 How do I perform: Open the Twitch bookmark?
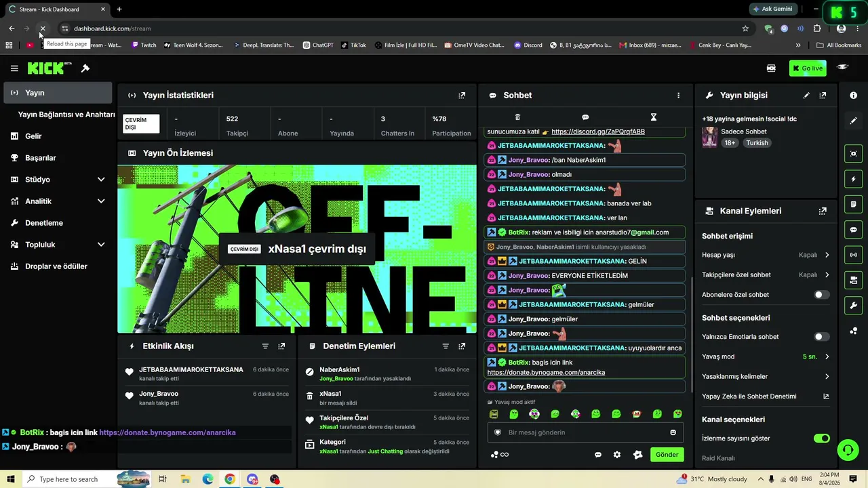(144, 45)
